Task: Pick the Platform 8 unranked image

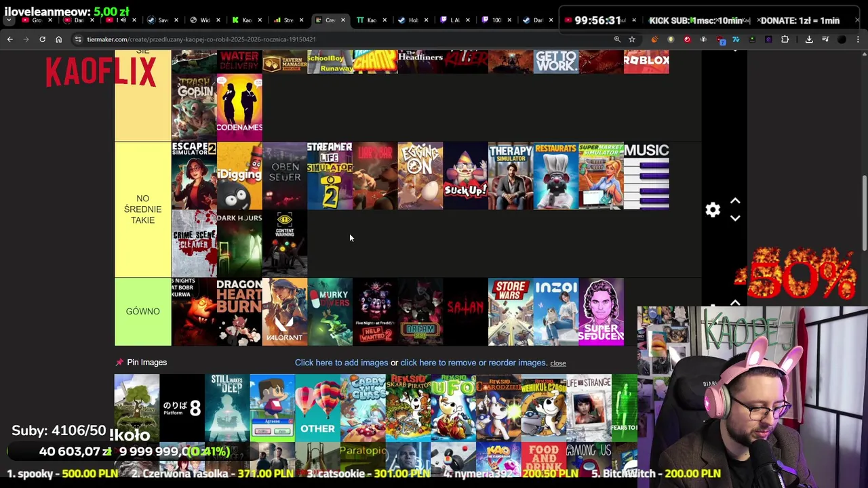Action: (x=182, y=408)
